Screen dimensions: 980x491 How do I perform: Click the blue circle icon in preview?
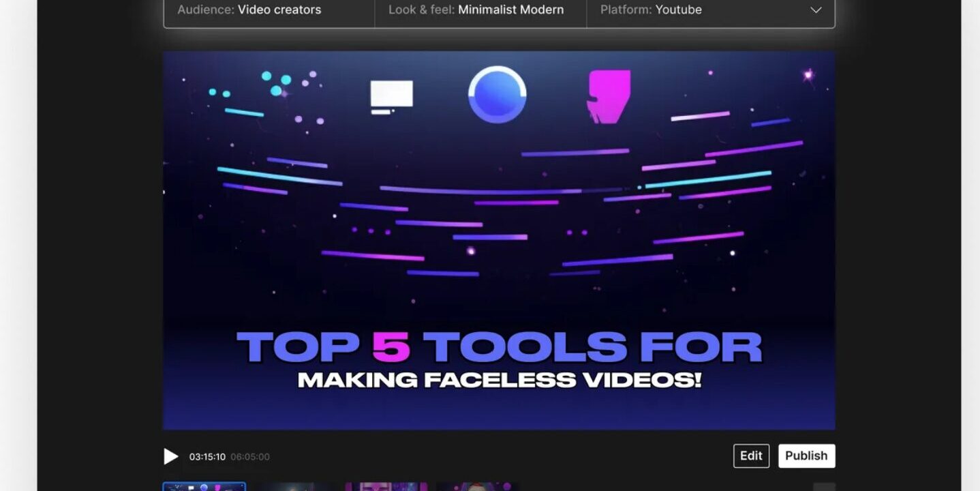(x=497, y=95)
